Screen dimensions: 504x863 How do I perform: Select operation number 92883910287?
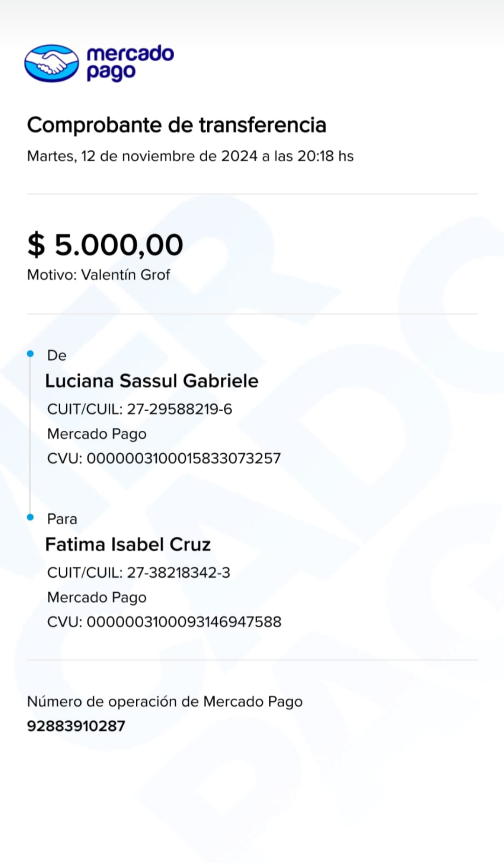point(76,726)
